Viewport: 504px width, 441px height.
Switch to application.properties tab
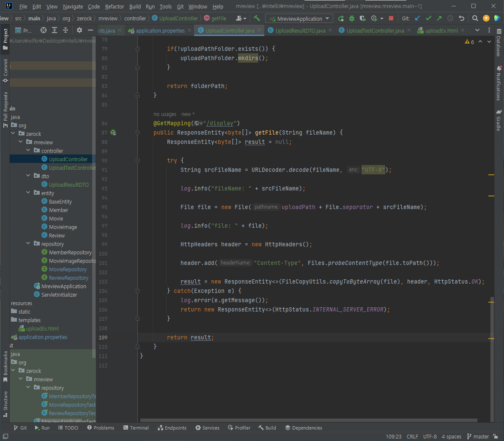[x=160, y=30]
